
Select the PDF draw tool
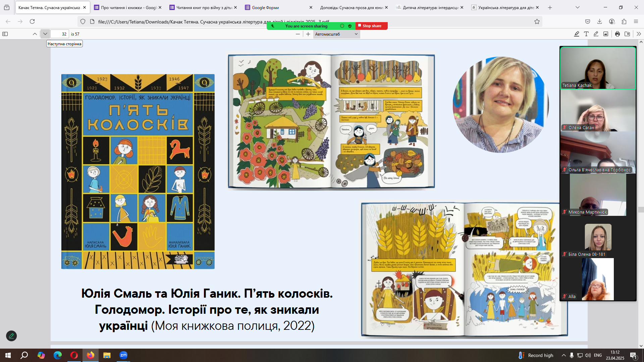tap(596, 34)
